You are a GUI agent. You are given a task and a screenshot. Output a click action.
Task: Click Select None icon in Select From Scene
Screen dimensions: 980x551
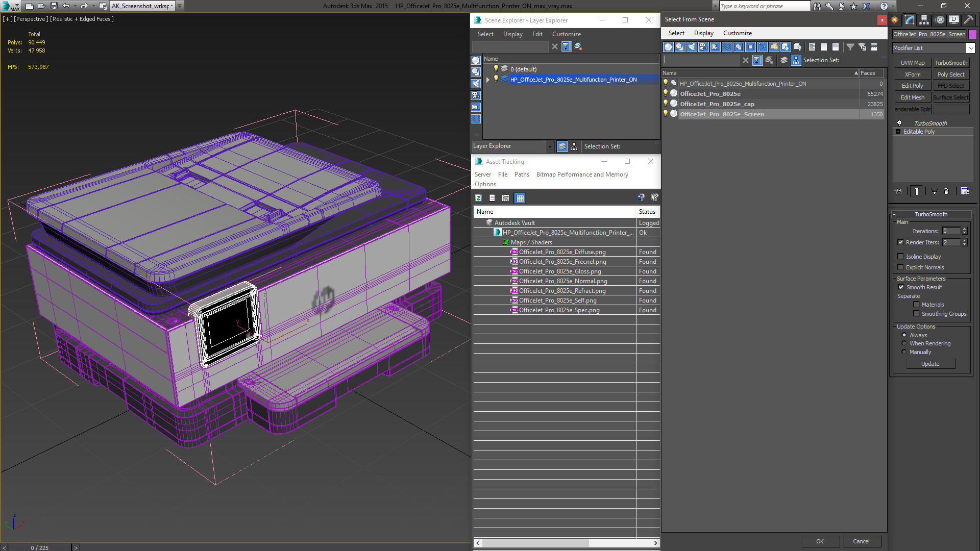[x=824, y=47]
